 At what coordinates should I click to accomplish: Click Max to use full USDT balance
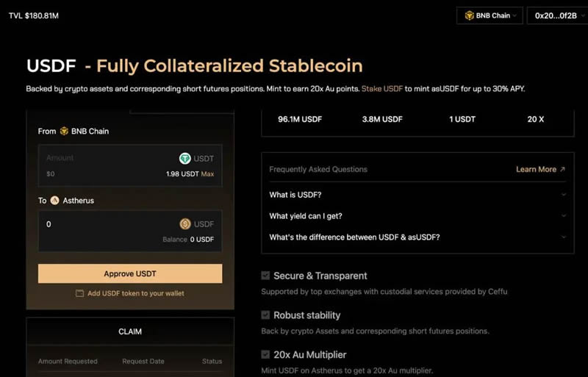(208, 174)
